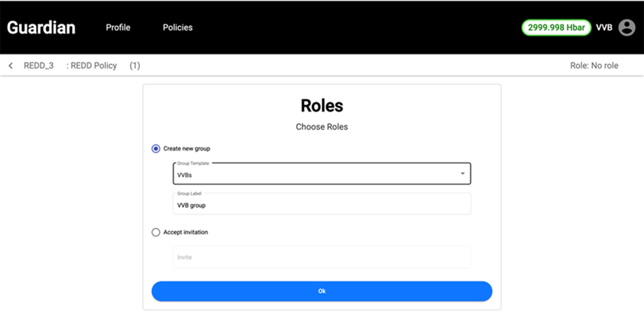Click the Roles heading
Viewport: 644px width, 321px height.
coord(322,106)
